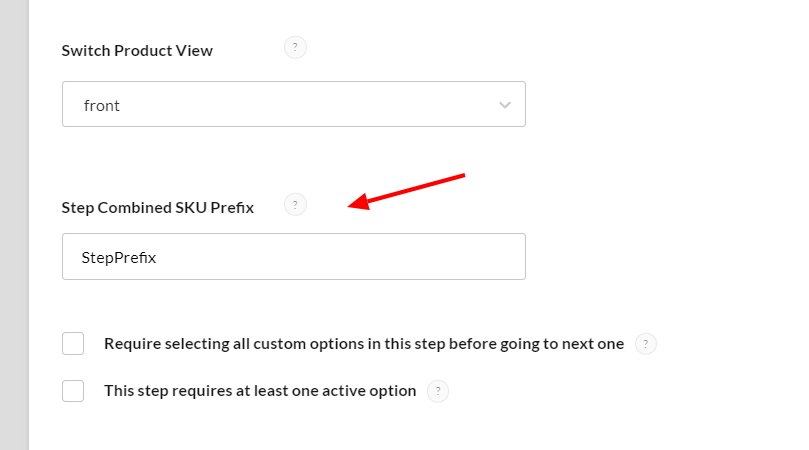Viewport: 809px width, 450px height.
Task: Click 'This step requires at least one active option' label
Action: (260, 391)
